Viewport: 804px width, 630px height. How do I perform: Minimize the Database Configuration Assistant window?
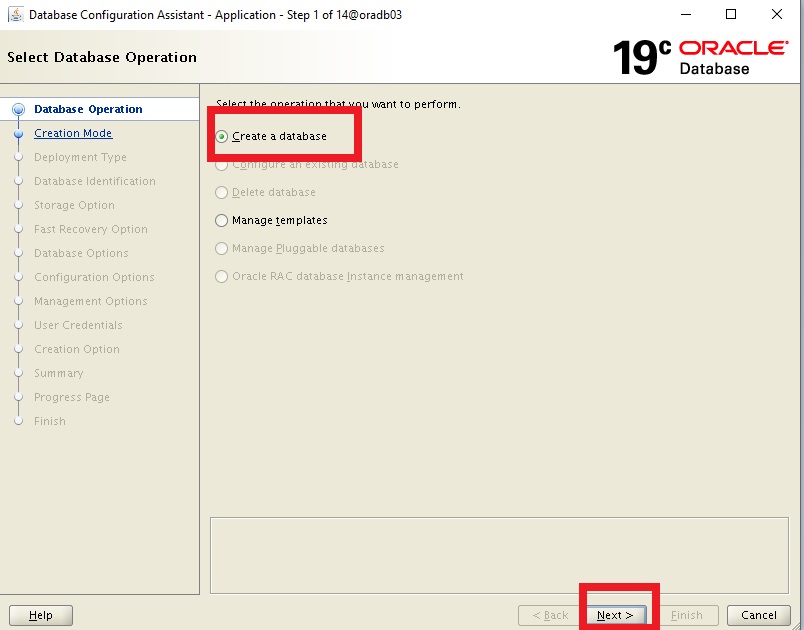(x=686, y=14)
